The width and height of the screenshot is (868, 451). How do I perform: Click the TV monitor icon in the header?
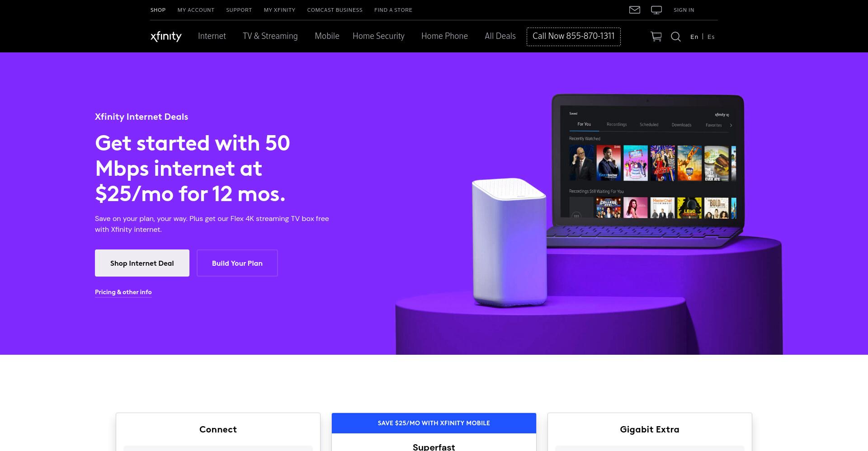(656, 10)
